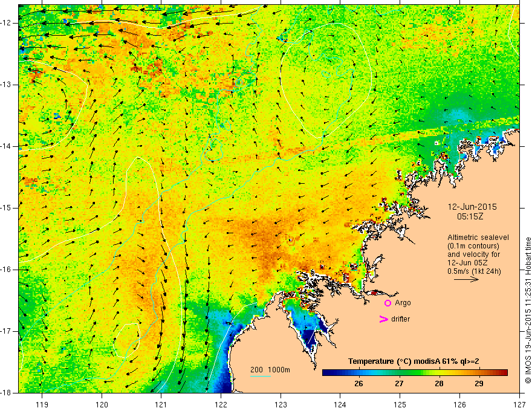Click the '124' longitude axis label
Image resolution: width=532 pixels, height=411 pixels.
tap(340, 404)
